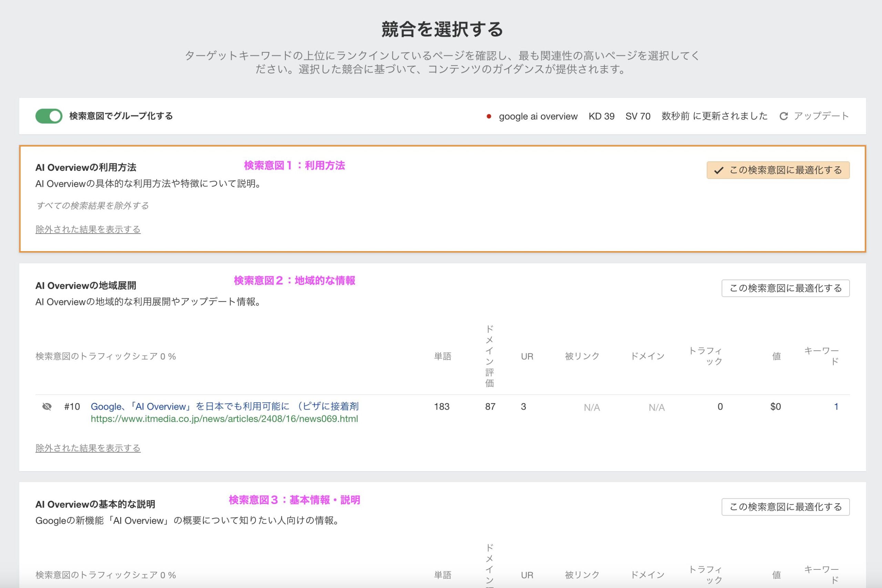Screen dimensions: 882x588
Task: Optimize for the AI Overviewの地域展開 intent
Action: [x=785, y=288]
